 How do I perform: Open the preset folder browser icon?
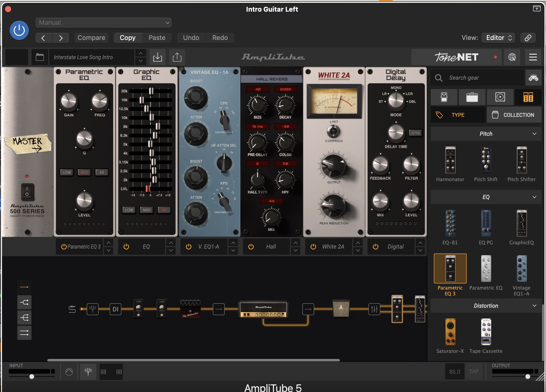pos(40,57)
